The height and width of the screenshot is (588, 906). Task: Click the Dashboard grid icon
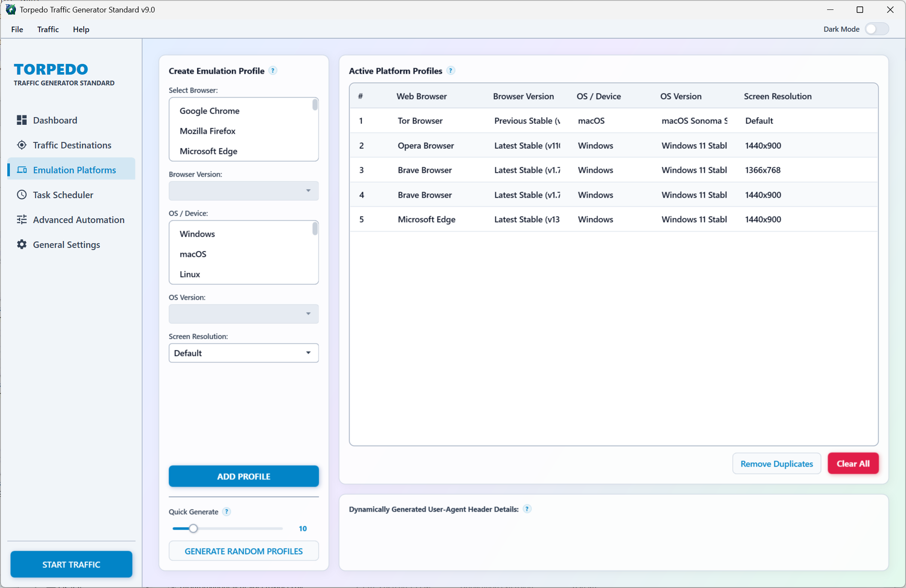pyautogui.click(x=21, y=120)
